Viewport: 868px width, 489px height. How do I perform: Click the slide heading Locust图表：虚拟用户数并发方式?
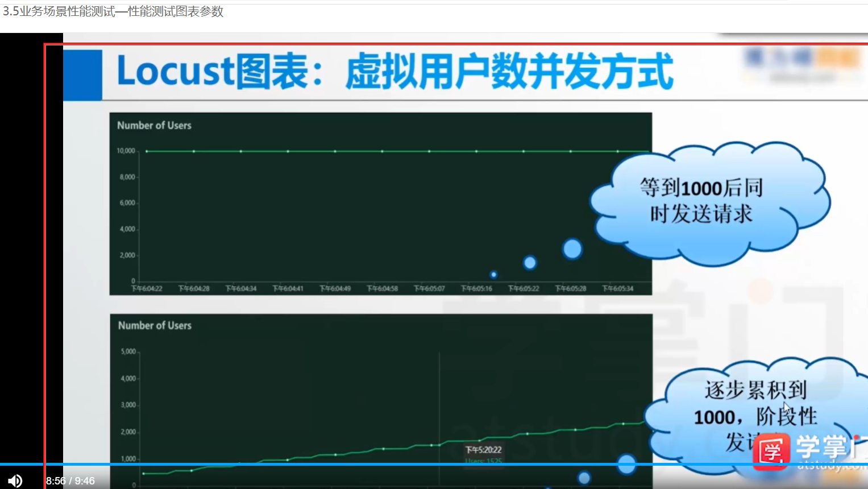point(395,72)
